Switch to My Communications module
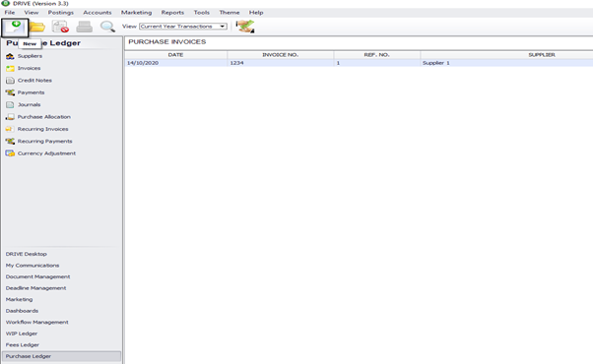The image size is (593, 364). pos(33,266)
